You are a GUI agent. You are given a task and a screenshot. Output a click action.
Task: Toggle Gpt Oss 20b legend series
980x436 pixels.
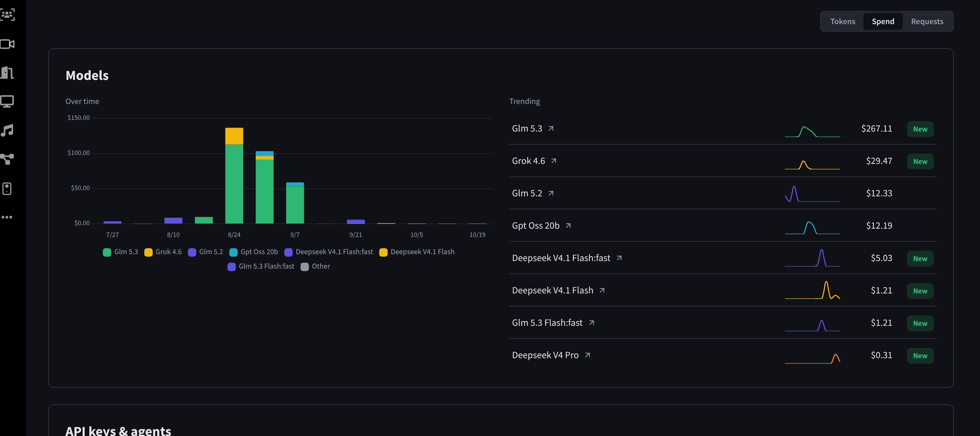pyautogui.click(x=254, y=252)
